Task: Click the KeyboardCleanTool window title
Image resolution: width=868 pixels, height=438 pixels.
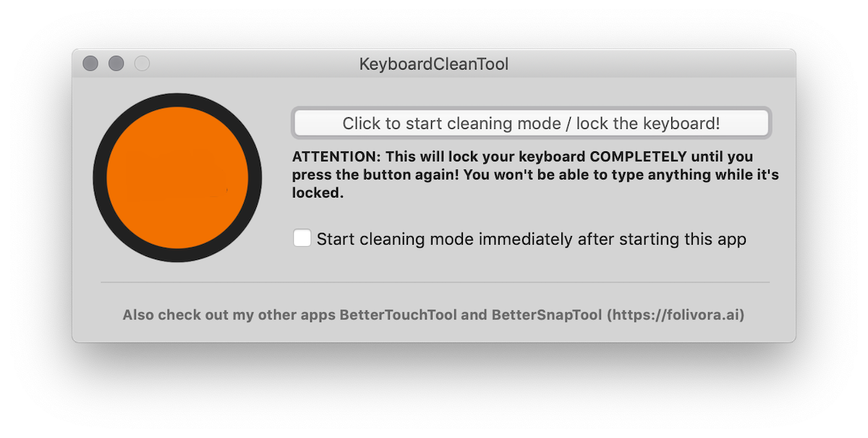Action: click(434, 64)
